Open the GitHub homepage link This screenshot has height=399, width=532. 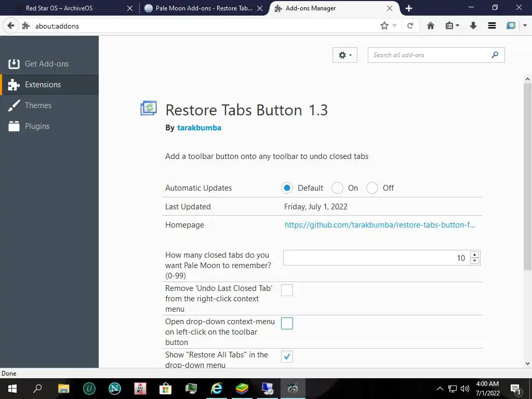(380, 225)
